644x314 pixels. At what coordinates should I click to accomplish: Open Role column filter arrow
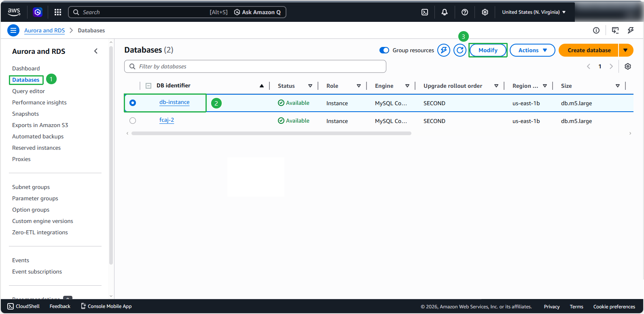click(x=359, y=86)
